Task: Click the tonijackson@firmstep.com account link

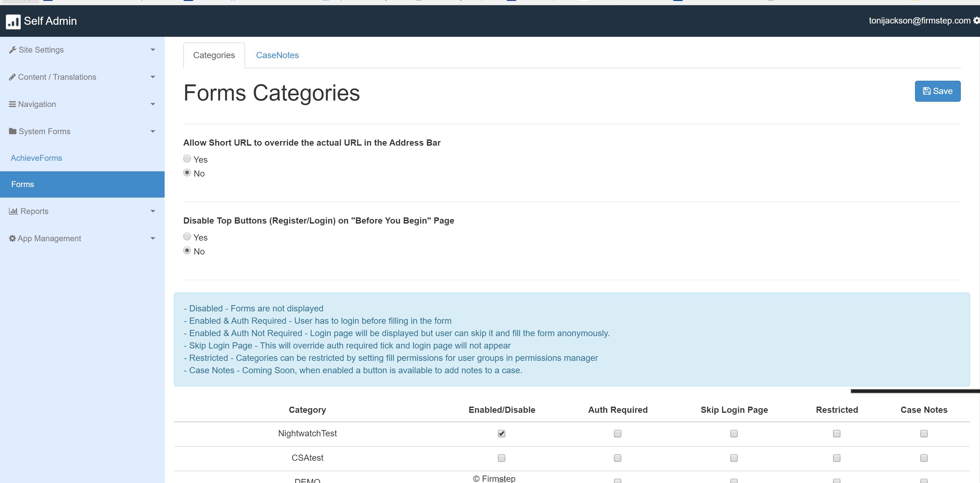Action: coord(919,20)
